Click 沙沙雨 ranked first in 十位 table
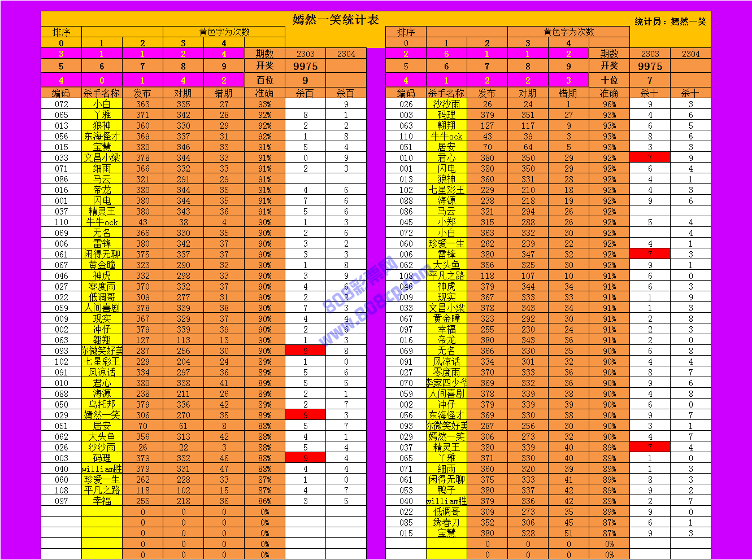The height and width of the screenshot is (560, 752). 446,104
